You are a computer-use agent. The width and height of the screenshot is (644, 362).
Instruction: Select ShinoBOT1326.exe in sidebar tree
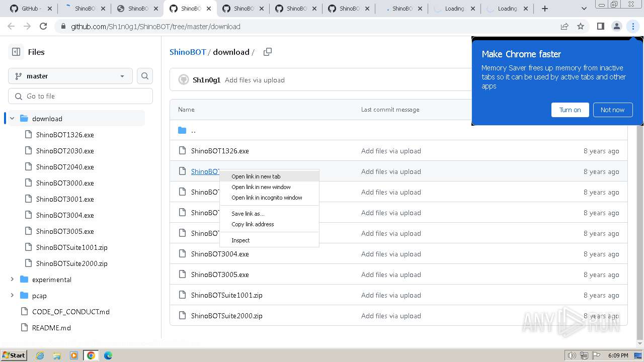65,135
